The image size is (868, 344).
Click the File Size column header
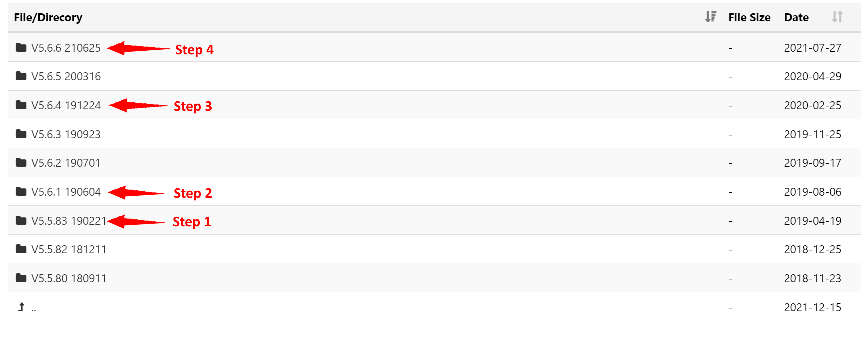coord(749,18)
